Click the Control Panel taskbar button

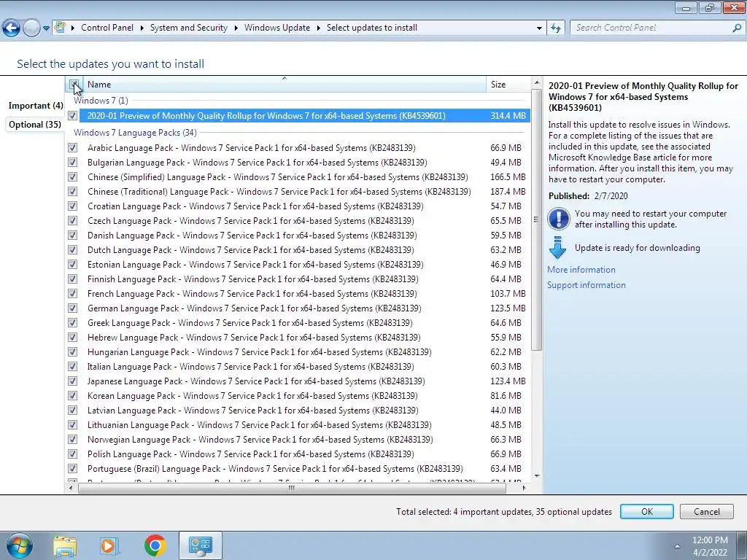coord(200,545)
